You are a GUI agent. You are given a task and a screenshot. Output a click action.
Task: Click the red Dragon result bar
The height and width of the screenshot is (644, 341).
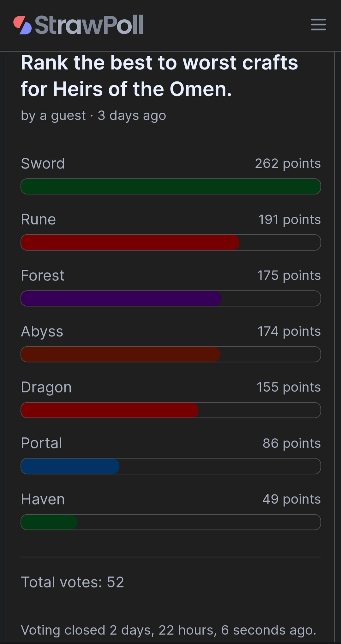pos(110,410)
